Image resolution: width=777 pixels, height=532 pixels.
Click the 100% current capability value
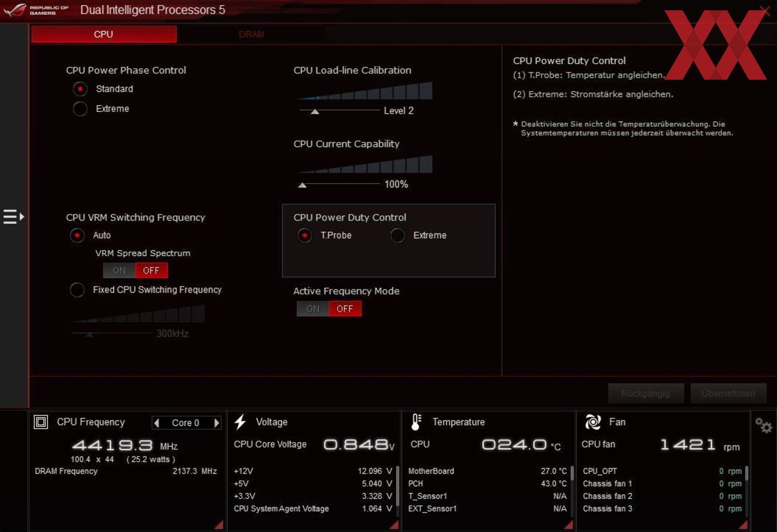coord(396,184)
